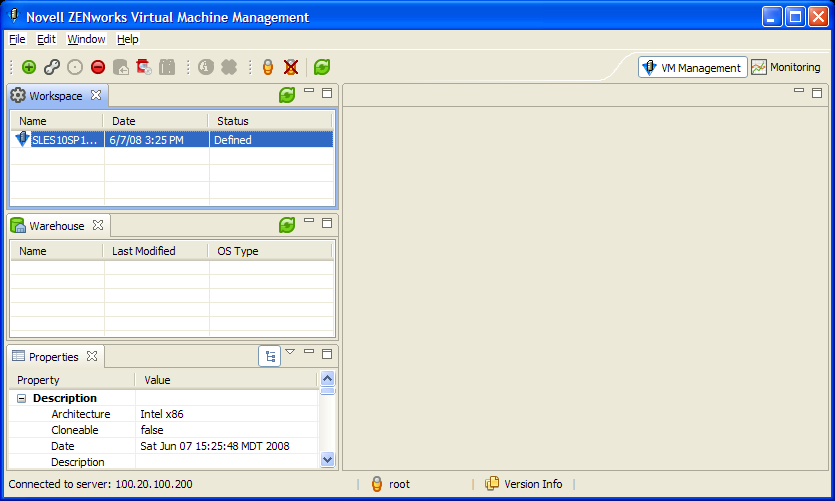835x501 pixels.
Task: Click the grayed check-in to warehouse icon
Action: pos(121,67)
